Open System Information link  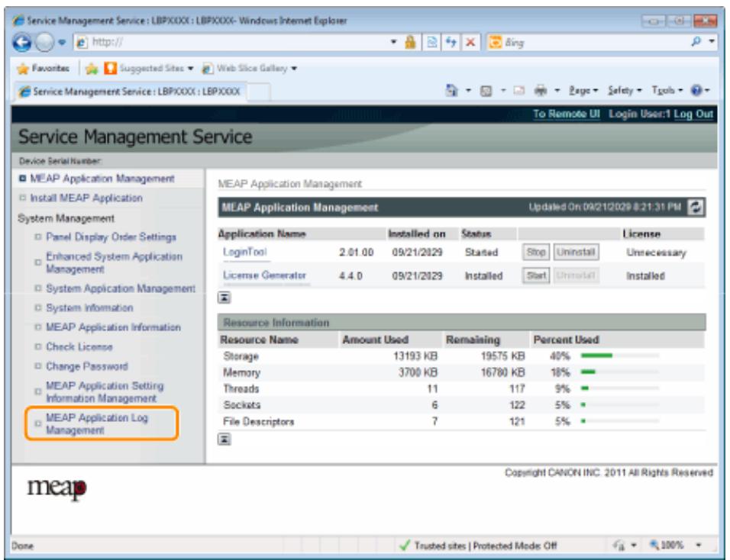point(89,308)
